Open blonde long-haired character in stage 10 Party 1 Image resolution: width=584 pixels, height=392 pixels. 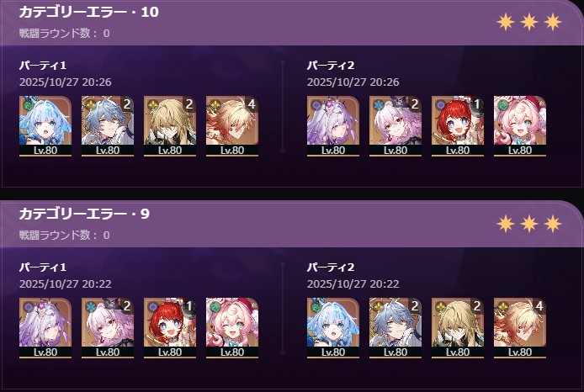(170, 126)
